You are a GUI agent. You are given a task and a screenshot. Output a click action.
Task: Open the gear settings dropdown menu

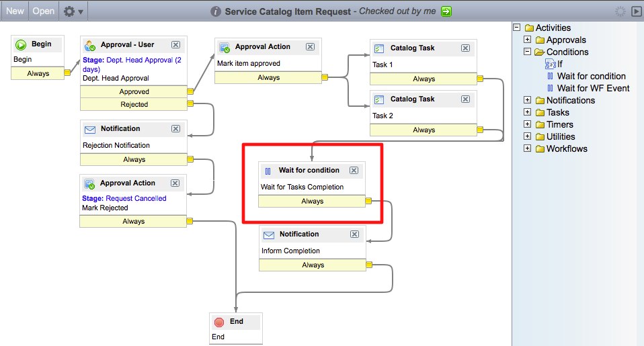[73, 11]
